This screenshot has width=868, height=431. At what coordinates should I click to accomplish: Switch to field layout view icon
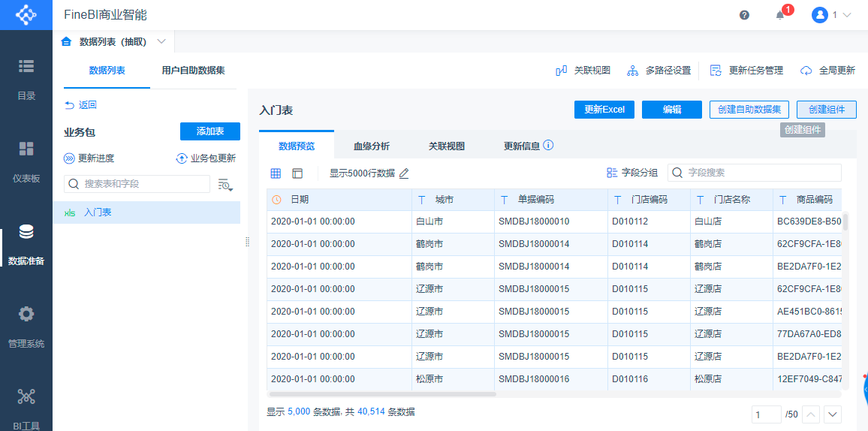click(x=297, y=173)
